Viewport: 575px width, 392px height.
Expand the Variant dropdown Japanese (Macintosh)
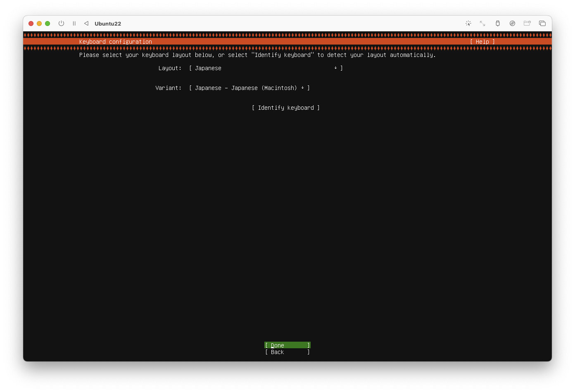click(x=249, y=88)
